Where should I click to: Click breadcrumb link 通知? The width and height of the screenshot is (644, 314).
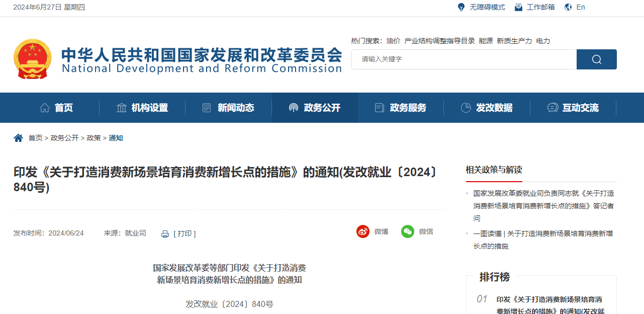pyautogui.click(x=116, y=138)
